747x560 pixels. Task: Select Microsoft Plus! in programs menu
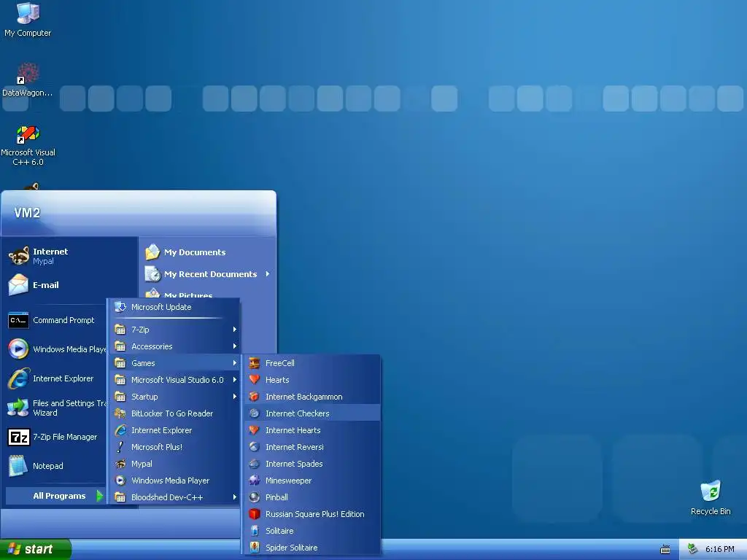[x=174, y=447]
